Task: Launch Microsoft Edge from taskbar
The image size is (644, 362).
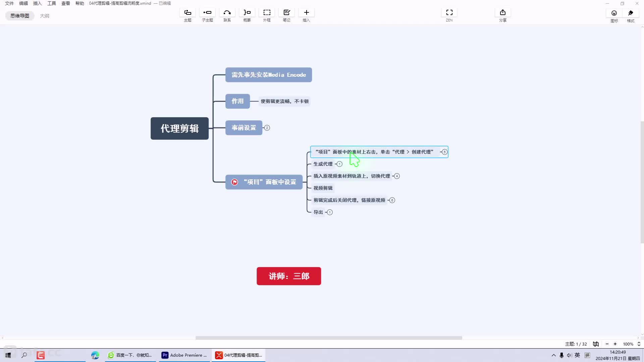Action: pyautogui.click(x=95, y=355)
